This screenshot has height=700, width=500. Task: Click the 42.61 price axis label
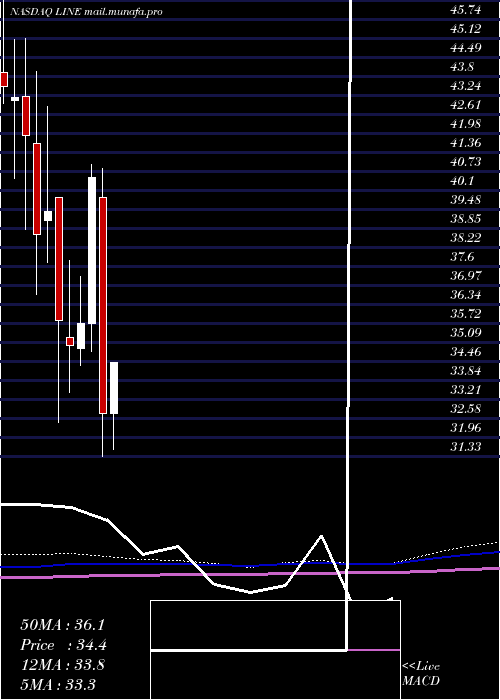tap(466, 105)
